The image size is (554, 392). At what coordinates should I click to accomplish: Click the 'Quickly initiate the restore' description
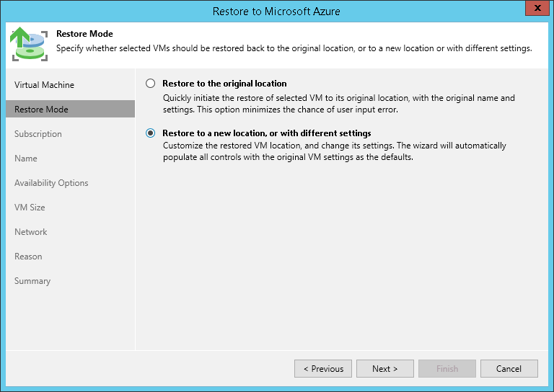click(x=339, y=104)
